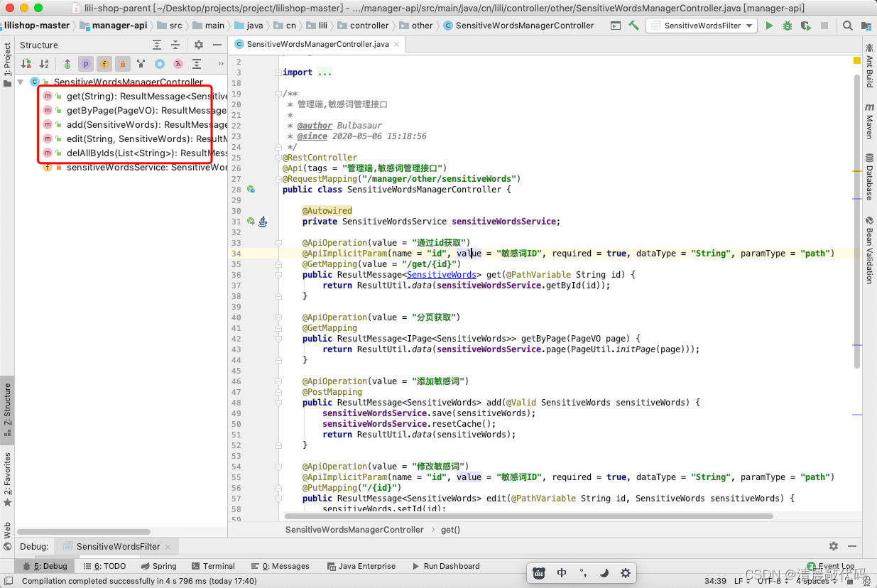
Task: Close SensitiveWordsManagerController.java editor tab
Action: 396,44
